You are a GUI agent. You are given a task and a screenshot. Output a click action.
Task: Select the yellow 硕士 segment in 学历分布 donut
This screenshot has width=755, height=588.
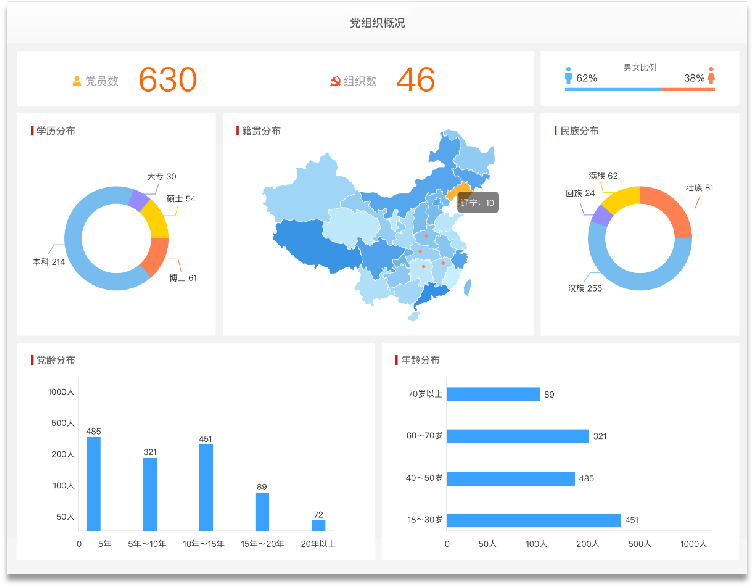[x=155, y=216]
